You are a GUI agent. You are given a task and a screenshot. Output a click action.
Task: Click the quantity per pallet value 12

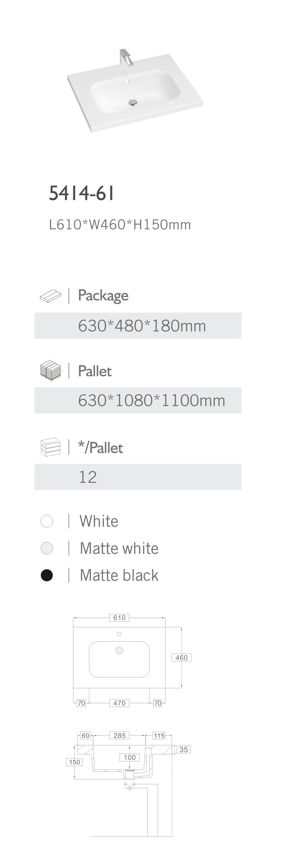tap(88, 477)
